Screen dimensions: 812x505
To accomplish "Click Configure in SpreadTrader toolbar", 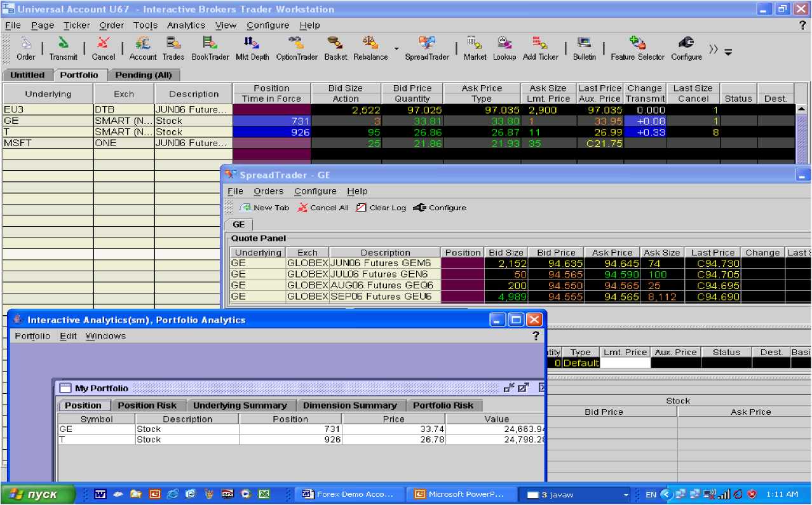I will (440, 208).
